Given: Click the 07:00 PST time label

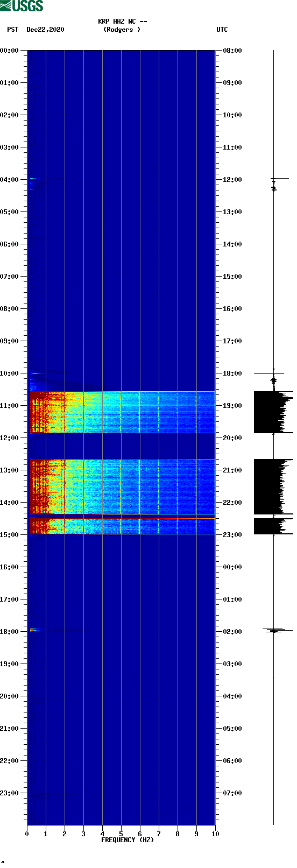Looking at the screenshot, I should (10, 277).
